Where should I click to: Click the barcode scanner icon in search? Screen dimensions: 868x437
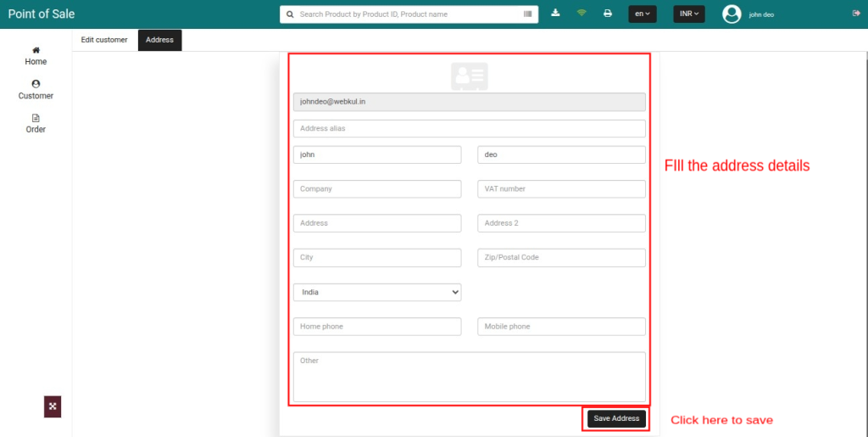527,14
